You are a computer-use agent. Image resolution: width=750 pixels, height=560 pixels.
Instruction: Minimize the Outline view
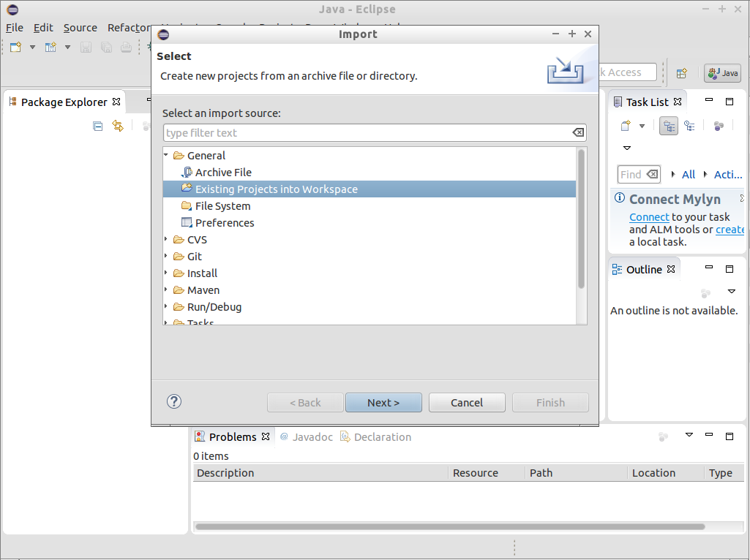(x=709, y=267)
